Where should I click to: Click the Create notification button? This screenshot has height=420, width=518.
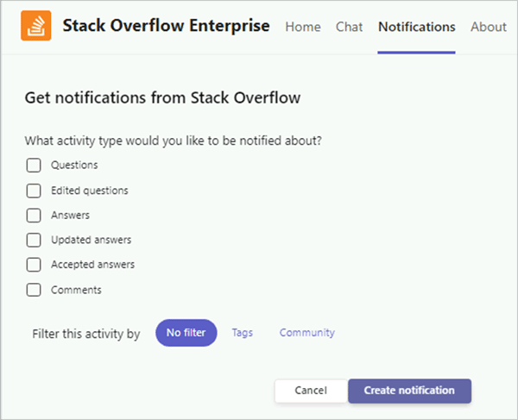409,391
